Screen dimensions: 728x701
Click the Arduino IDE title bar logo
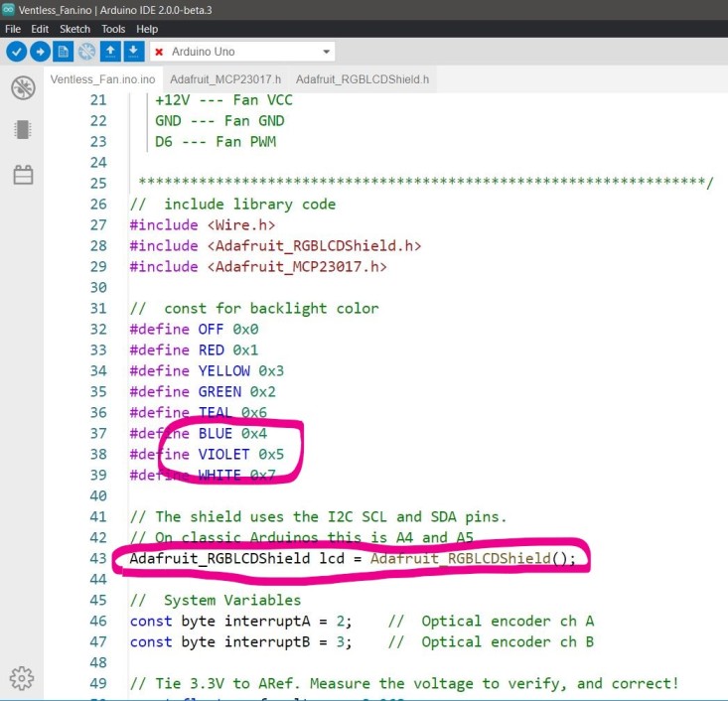pos(8,9)
